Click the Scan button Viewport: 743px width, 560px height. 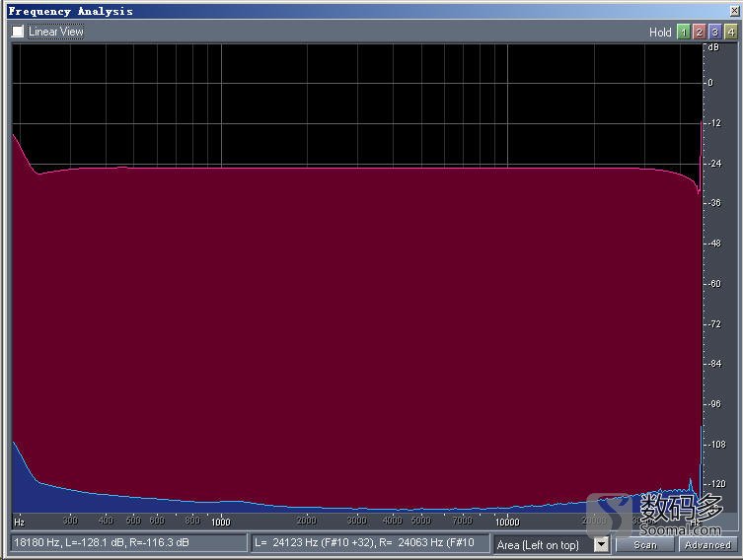tap(645, 544)
